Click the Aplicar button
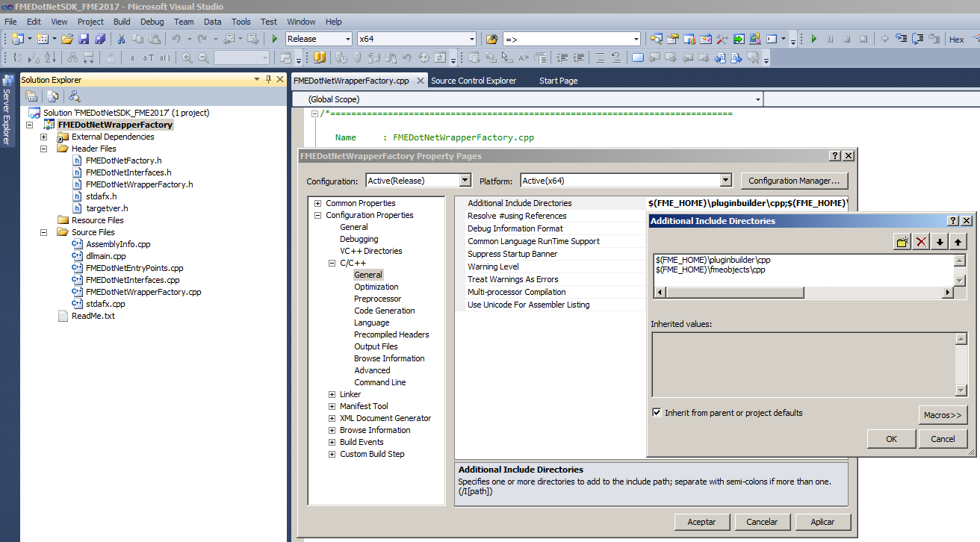 pos(823,522)
